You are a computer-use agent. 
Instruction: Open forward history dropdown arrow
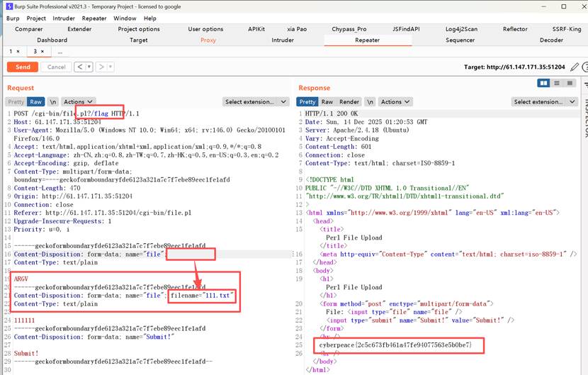(111, 67)
